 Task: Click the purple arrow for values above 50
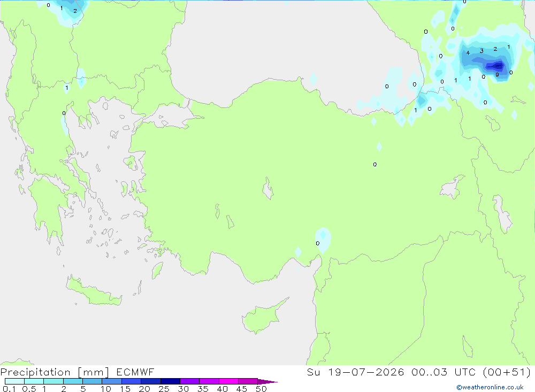[267, 382]
